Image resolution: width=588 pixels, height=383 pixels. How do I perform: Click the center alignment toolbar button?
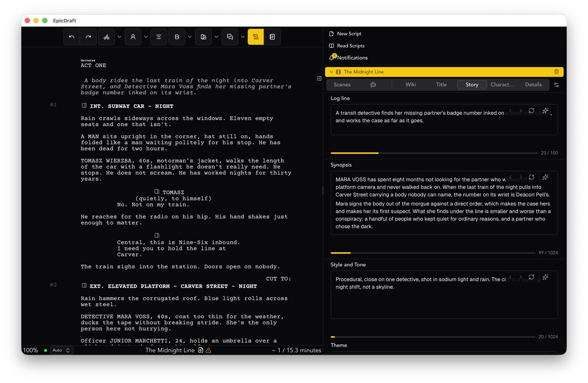(159, 37)
